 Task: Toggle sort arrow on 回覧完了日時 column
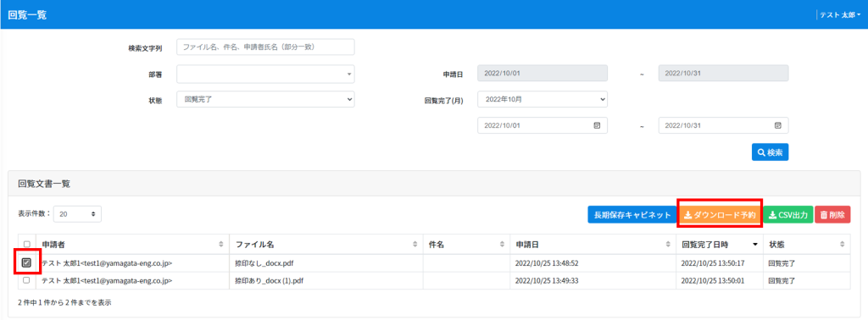[x=755, y=245]
